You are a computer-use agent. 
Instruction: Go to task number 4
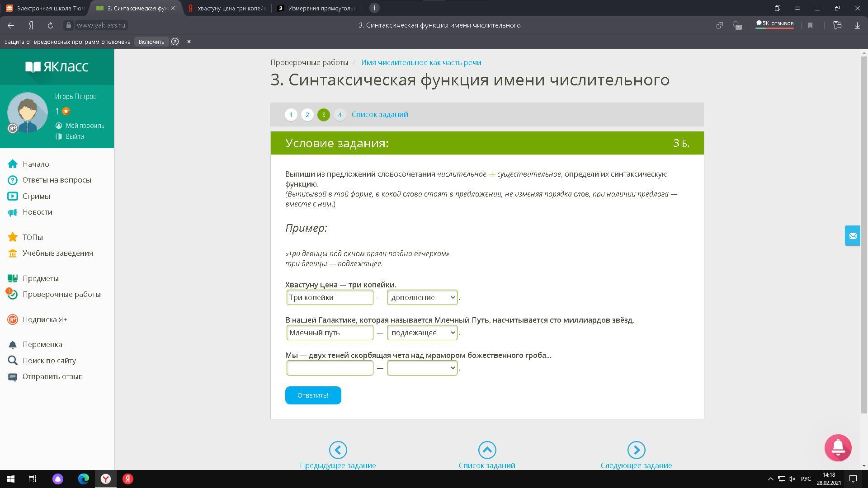pos(340,115)
